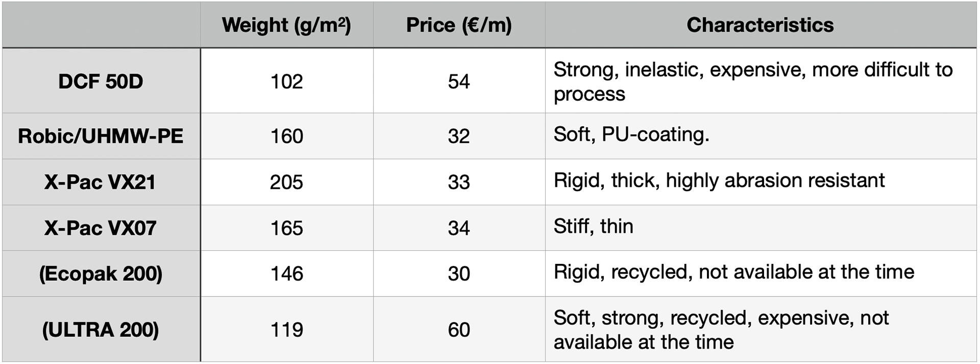Click the X-Pac VX07 row label

pos(101,228)
